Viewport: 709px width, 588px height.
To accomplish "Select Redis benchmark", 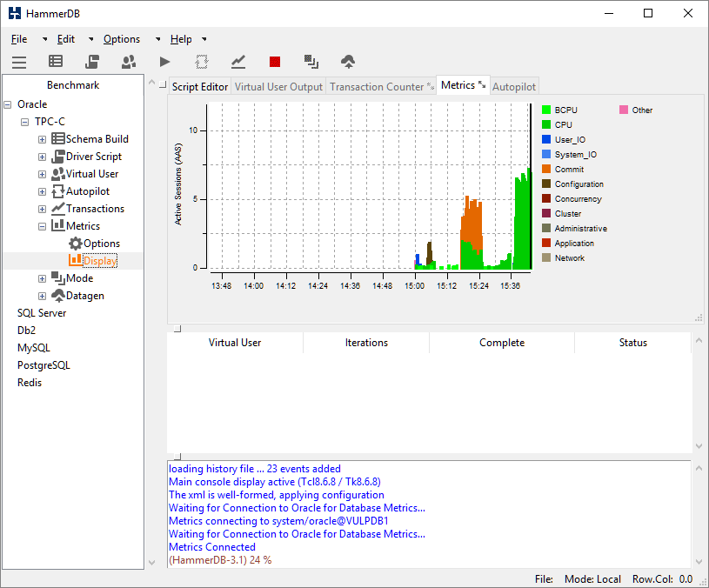I will click(30, 383).
